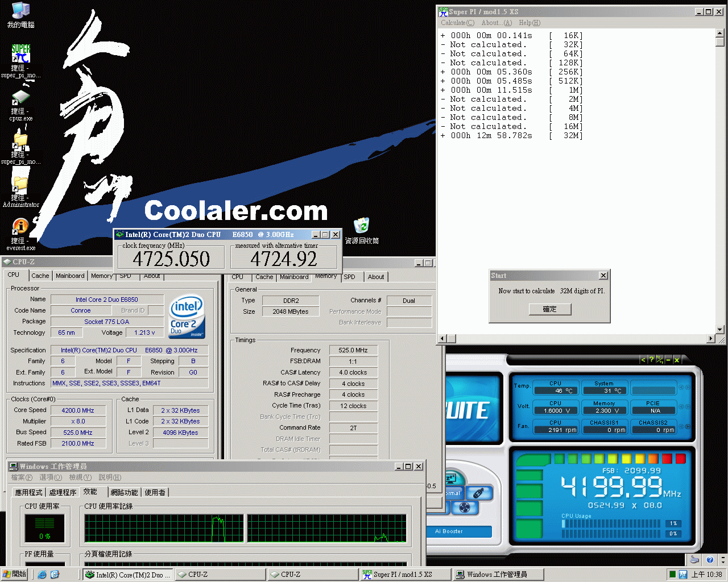Switch to the first CPU-Z taskbar button
This screenshot has width=728, height=582.
tap(220, 575)
